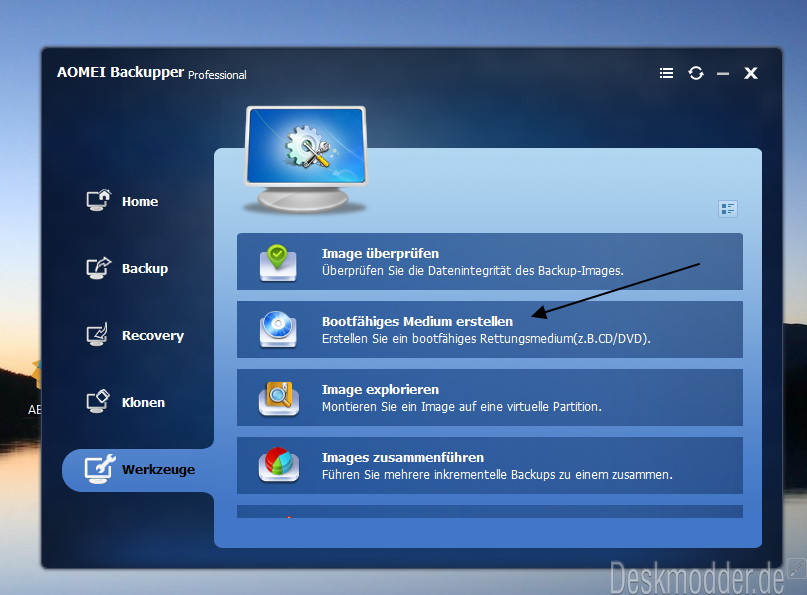Click 'Montieren Sie ein Image' description
Image resolution: width=807 pixels, height=595 pixels.
point(462,407)
